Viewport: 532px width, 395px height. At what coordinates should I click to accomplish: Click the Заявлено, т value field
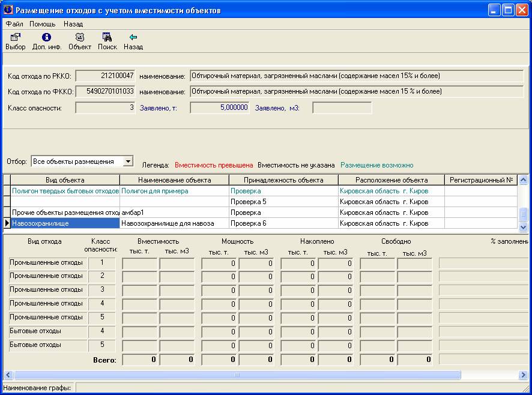pyautogui.click(x=220, y=108)
